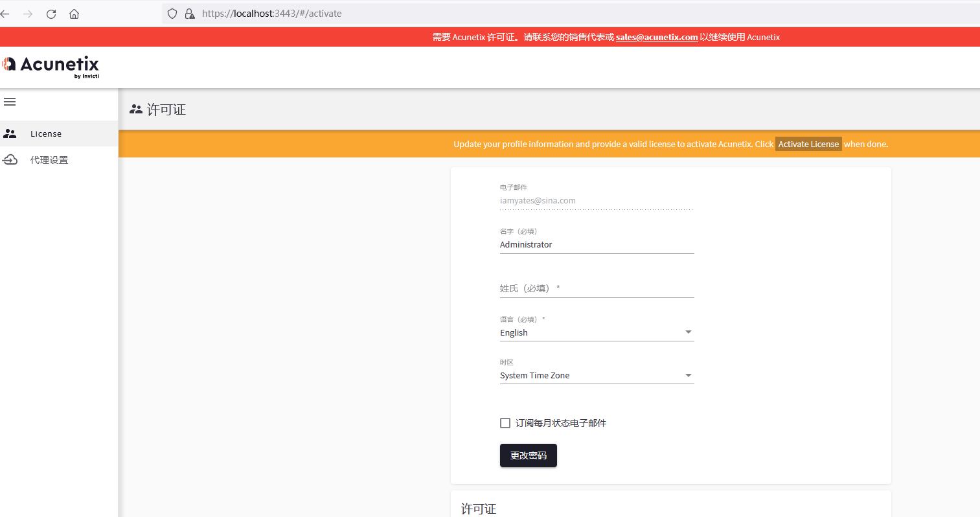Expand the System Time Zone dropdown
The height and width of the screenshot is (517, 980).
coord(596,376)
